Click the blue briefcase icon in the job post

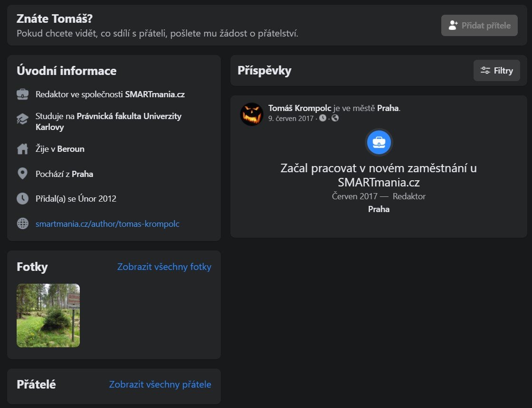[x=379, y=142]
